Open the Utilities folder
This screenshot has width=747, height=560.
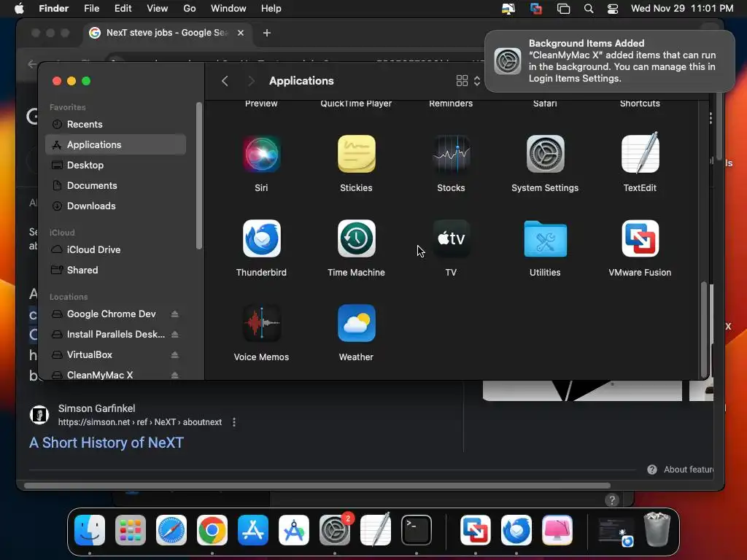point(545,238)
